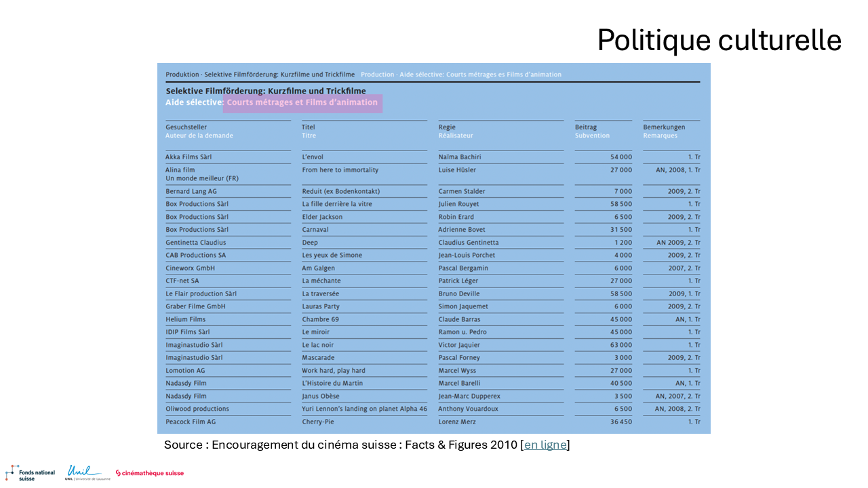Image resolution: width=868 pixels, height=488 pixels.
Task: Click the 'Beitrag' column header
Action: [586, 127]
